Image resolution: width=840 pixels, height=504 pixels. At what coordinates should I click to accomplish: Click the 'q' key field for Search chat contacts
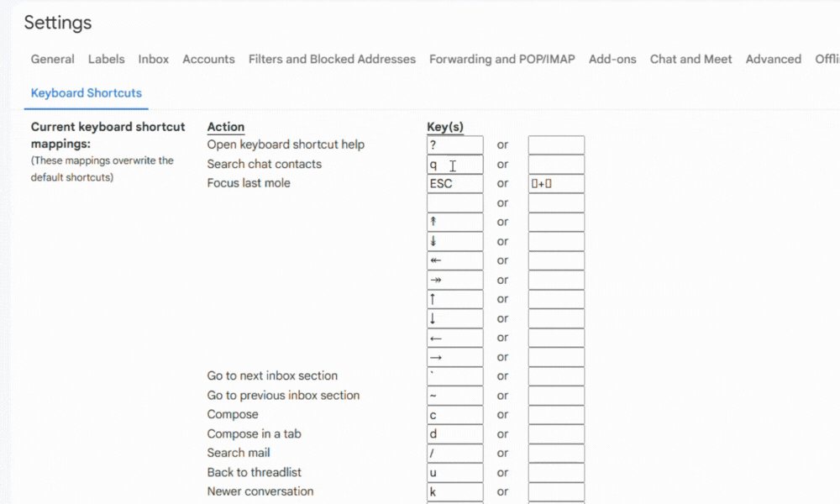pos(454,165)
